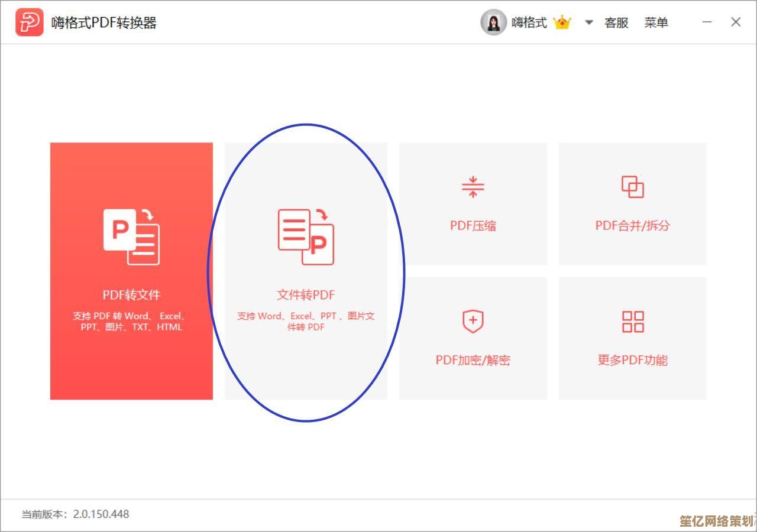
Task: Click the 嗨格式 app logo
Action: (29, 22)
